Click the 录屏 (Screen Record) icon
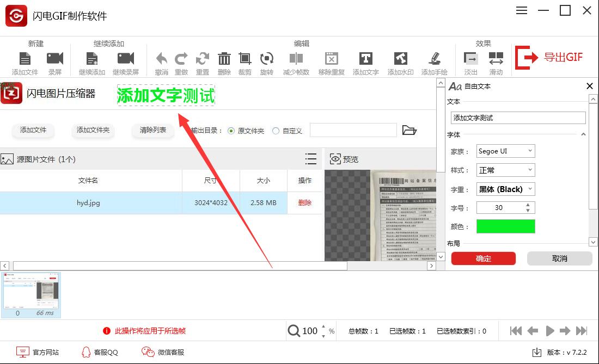 pyautogui.click(x=55, y=60)
